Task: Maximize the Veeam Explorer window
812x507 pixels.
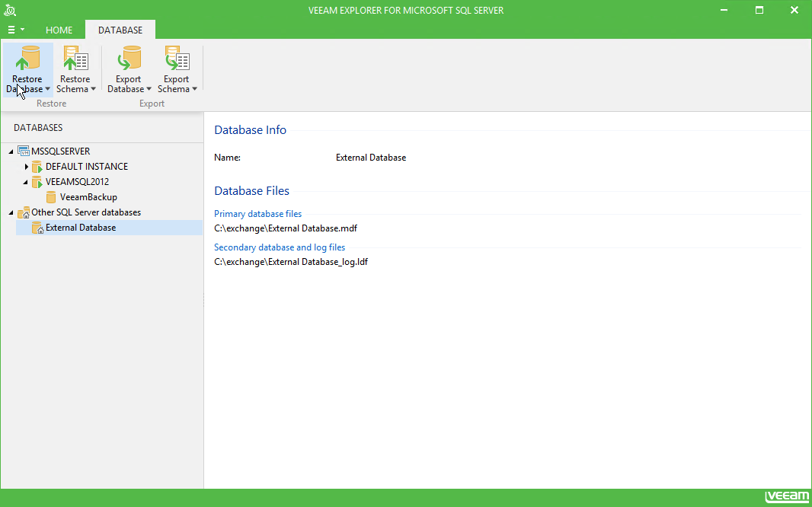Action: click(x=759, y=10)
